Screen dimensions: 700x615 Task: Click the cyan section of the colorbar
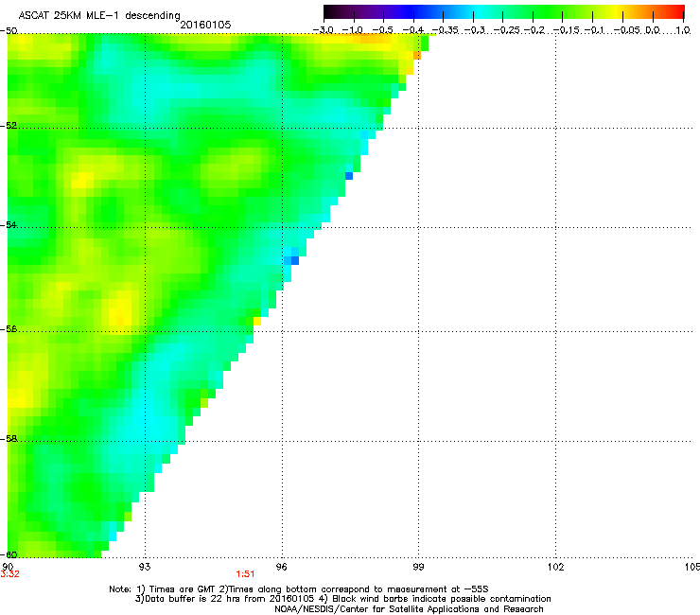pos(479,11)
